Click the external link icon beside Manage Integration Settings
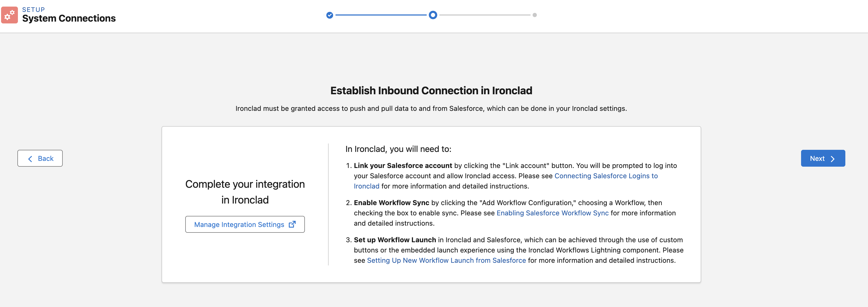The image size is (868, 307). (x=292, y=224)
